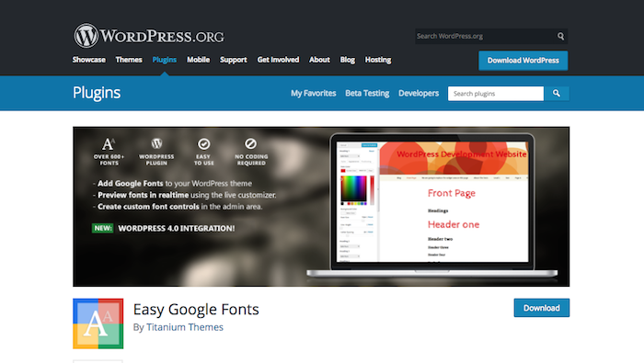
Task: Click the Easy Google Fonts plugin icon
Action: click(x=98, y=323)
